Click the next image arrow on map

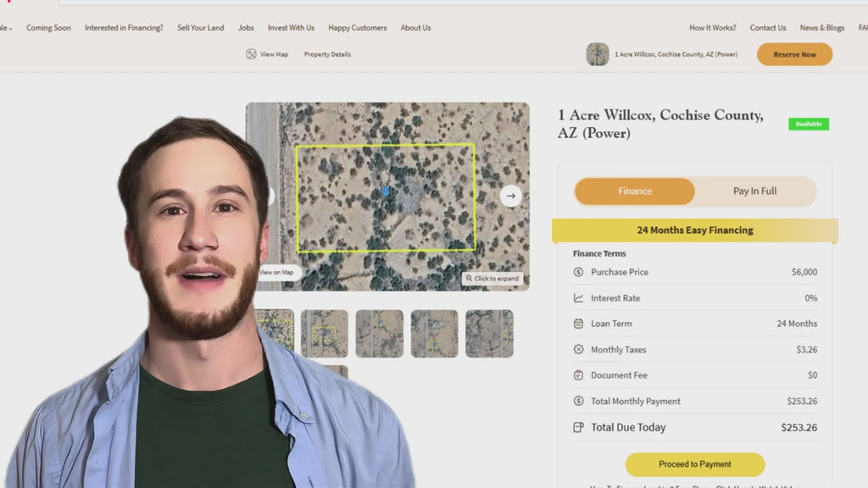click(510, 196)
